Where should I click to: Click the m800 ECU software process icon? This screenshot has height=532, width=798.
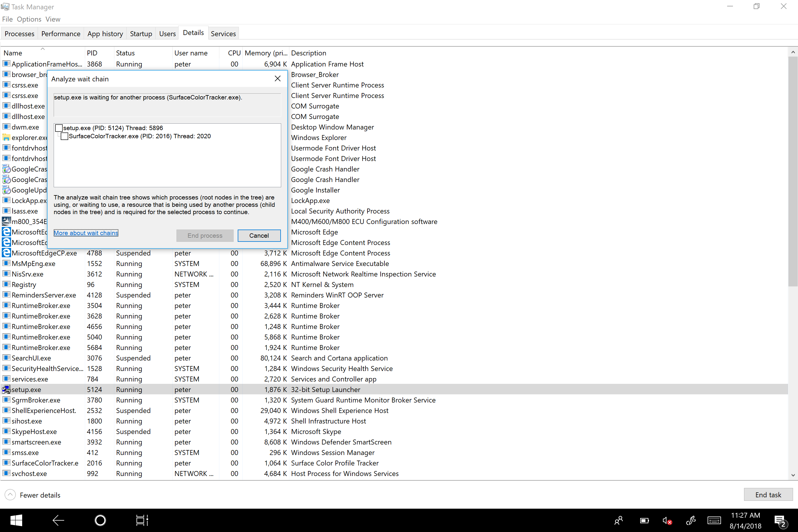[6, 221]
